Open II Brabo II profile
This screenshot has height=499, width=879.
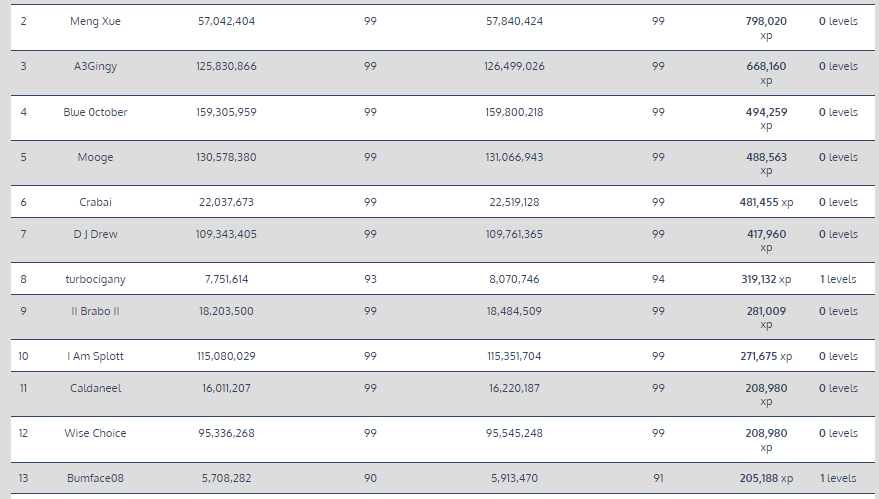tap(95, 311)
